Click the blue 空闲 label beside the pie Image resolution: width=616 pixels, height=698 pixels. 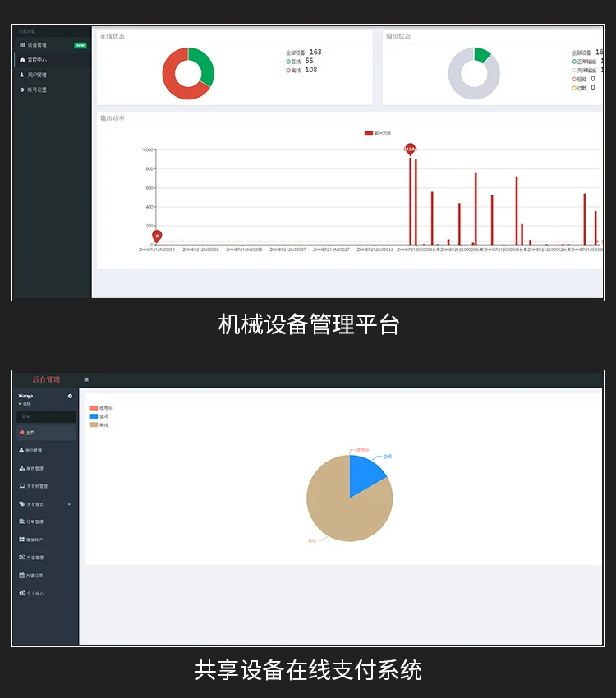(387, 457)
